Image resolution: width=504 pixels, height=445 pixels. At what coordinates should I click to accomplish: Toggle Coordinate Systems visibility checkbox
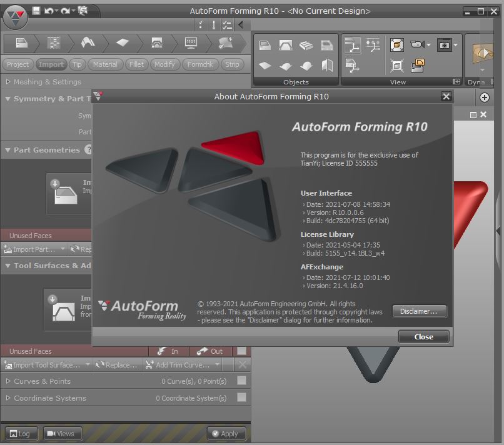[x=241, y=397]
